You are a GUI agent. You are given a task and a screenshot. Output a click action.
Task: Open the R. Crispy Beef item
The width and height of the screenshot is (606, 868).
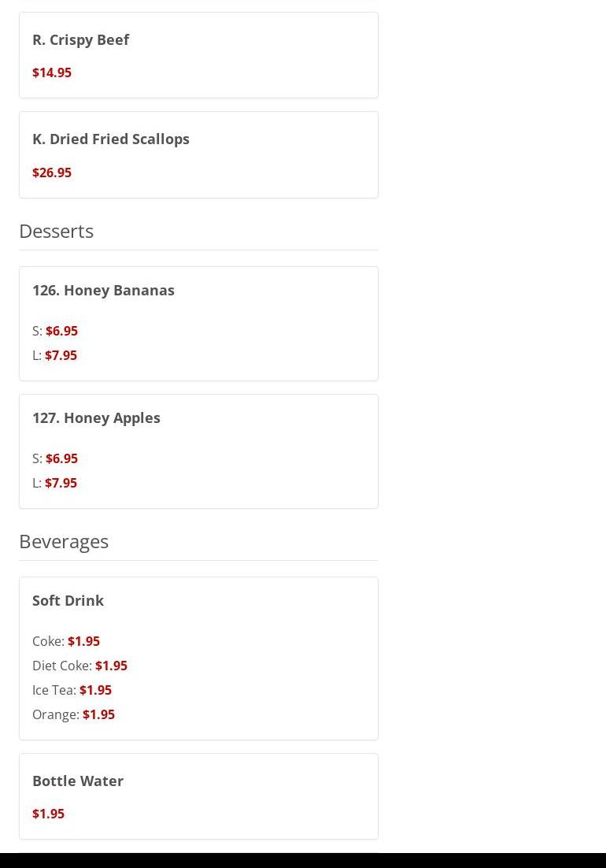point(80,39)
